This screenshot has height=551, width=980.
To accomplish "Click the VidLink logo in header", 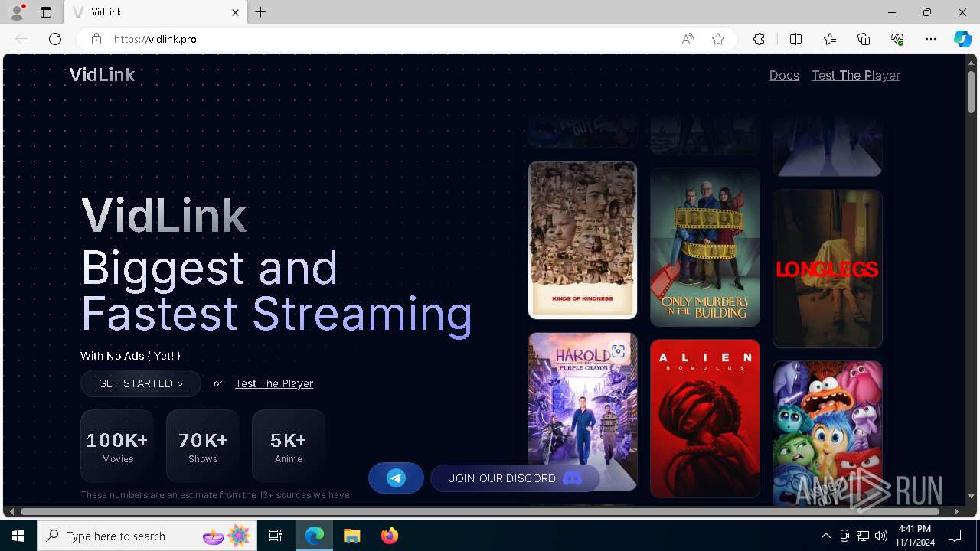I will tap(102, 75).
